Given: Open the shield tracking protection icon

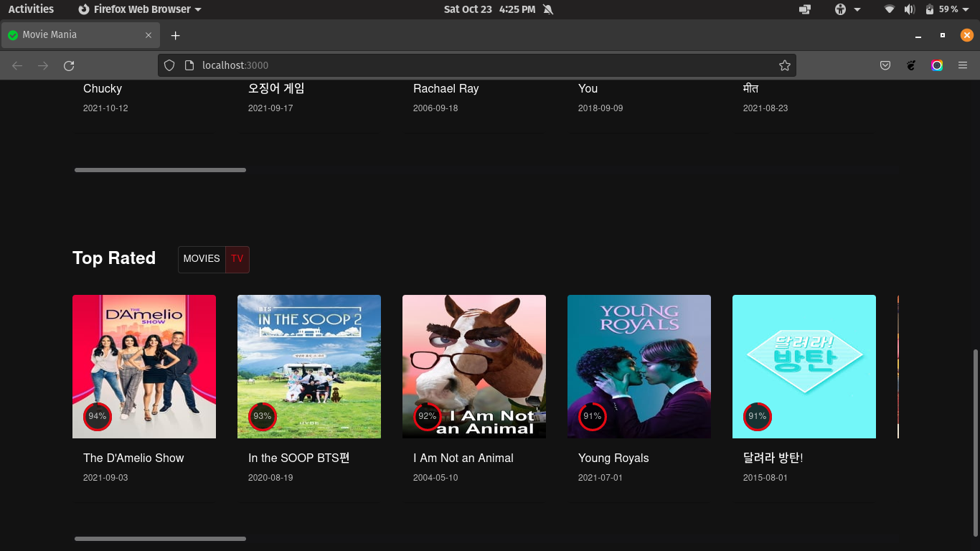Looking at the screenshot, I should click(169, 65).
